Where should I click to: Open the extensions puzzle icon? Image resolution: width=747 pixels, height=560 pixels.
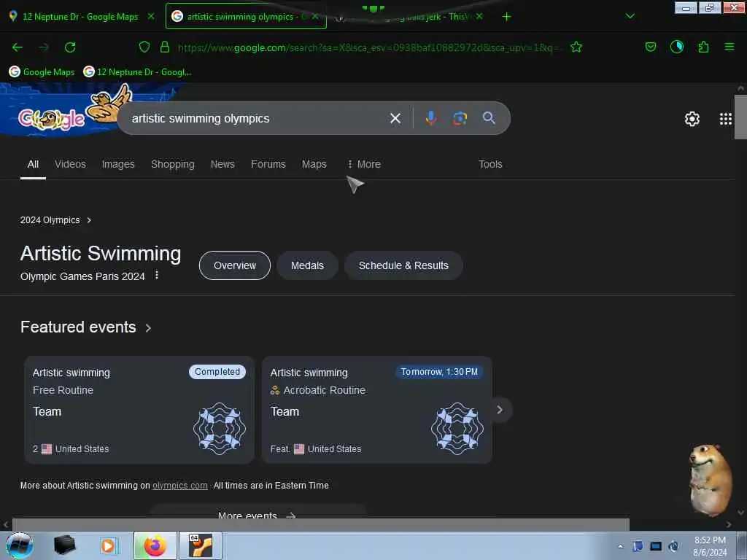(x=703, y=47)
